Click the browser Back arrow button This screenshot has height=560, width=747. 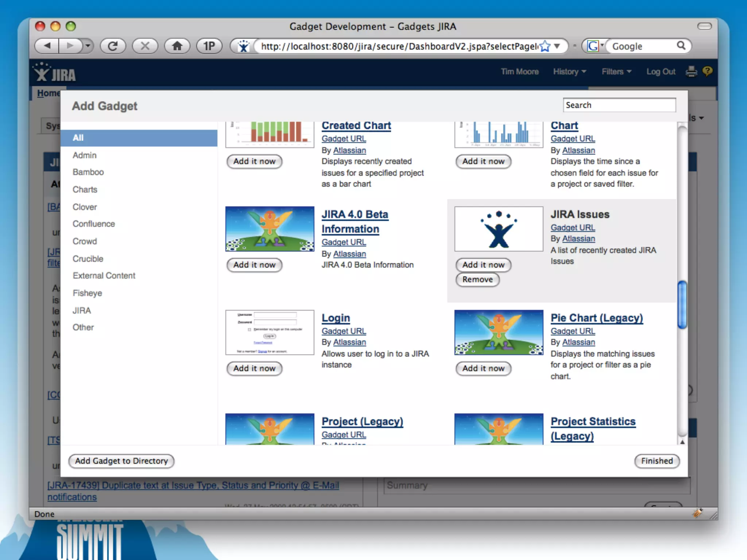pyautogui.click(x=47, y=46)
